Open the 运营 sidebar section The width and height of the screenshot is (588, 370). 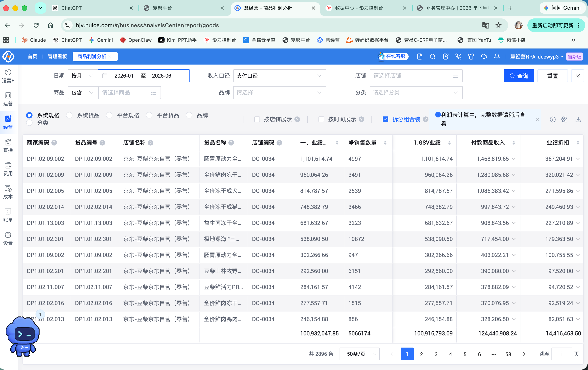(x=8, y=99)
